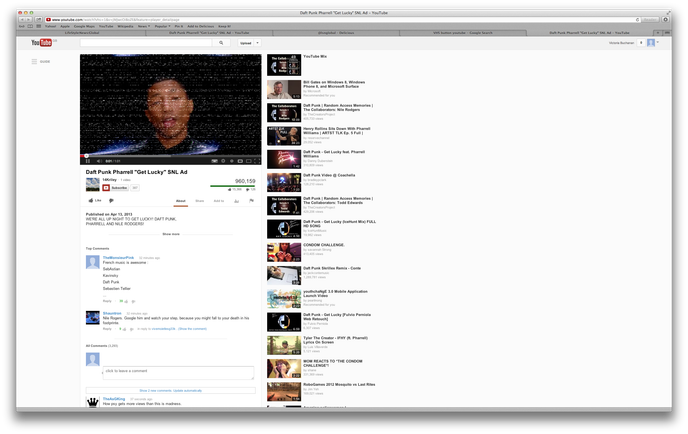This screenshot has width=688, height=434.
Task: Open the video statistics chart icon
Action: pos(237,201)
